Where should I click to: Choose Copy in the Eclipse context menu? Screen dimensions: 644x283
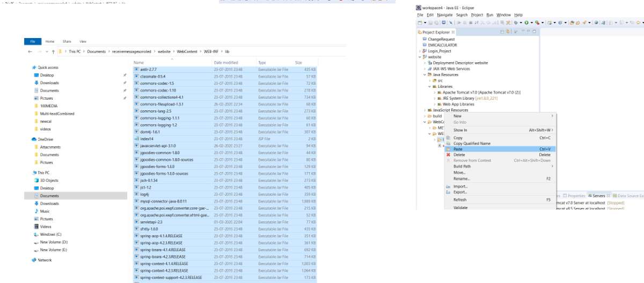[x=500, y=138]
